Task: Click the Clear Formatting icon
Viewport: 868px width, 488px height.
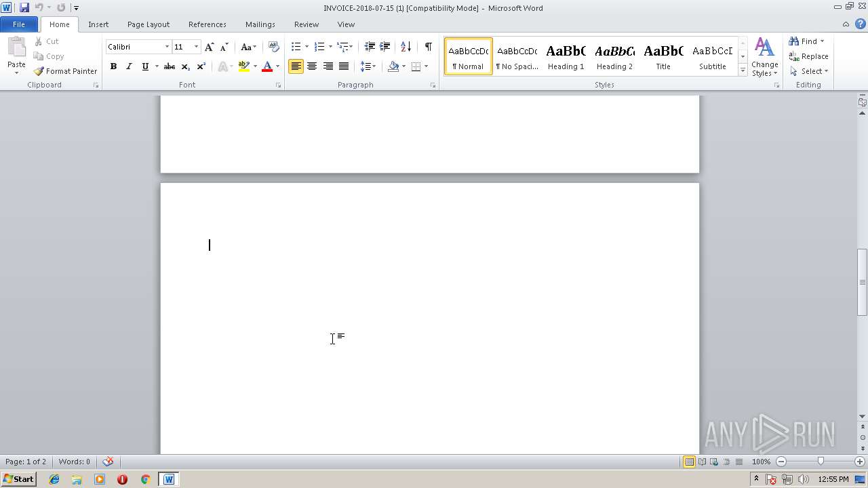Action: point(274,47)
